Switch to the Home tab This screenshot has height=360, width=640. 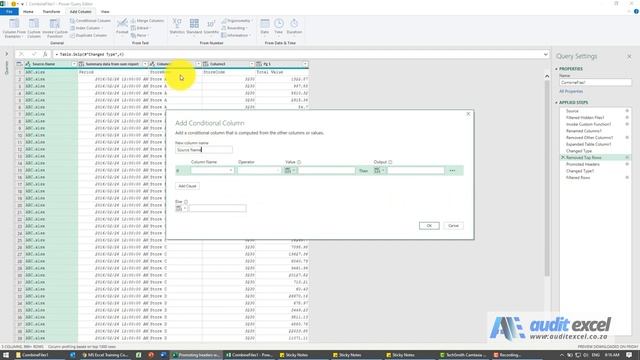coord(28,12)
